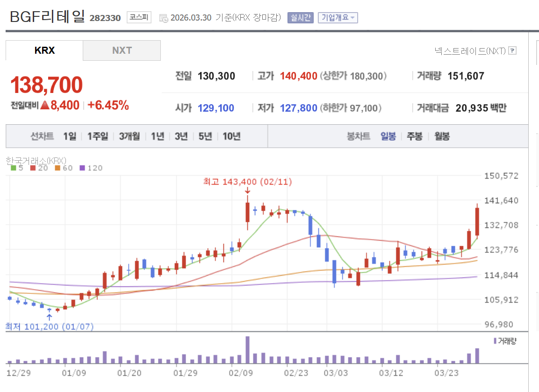Show the 1일 line chart

pyautogui.click(x=70, y=136)
